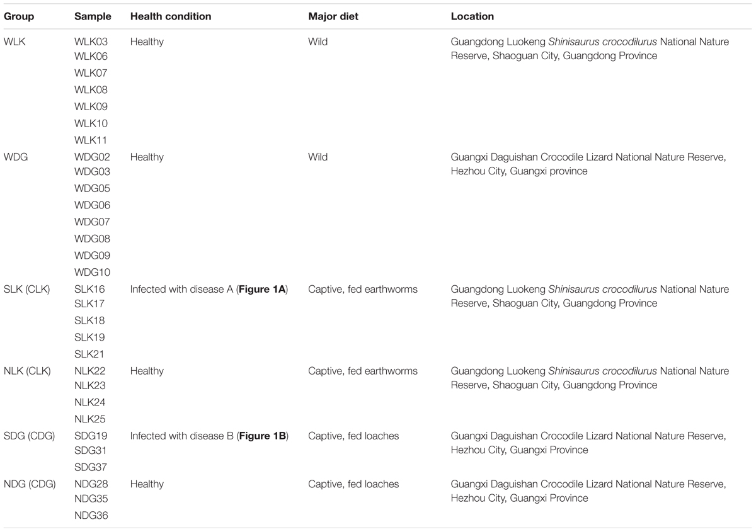The height and width of the screenshot is (532, 756).
Task: Select sample WDG10 in the table
Action: [92, 272]
